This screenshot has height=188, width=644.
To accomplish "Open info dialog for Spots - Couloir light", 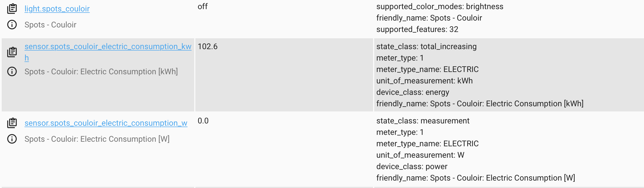I will [x=12, y=25].
